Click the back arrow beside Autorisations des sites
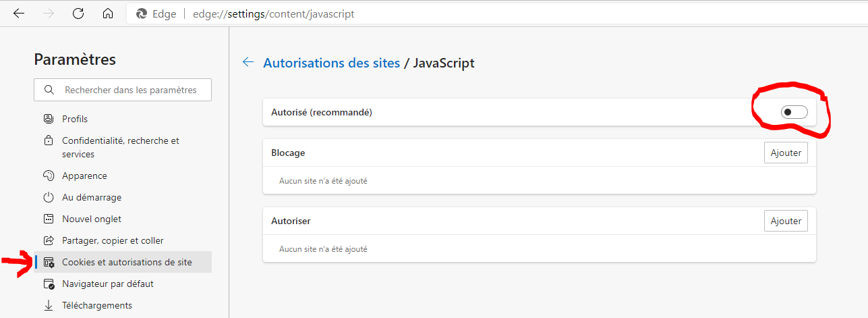 (x=248, y=62)
